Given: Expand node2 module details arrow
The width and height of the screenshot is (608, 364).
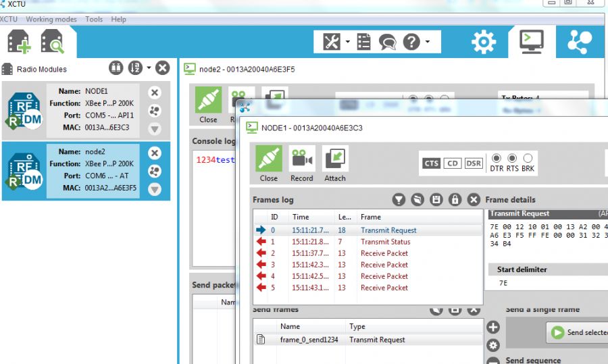Looking at the screenshot, I should tap(154, 189).
